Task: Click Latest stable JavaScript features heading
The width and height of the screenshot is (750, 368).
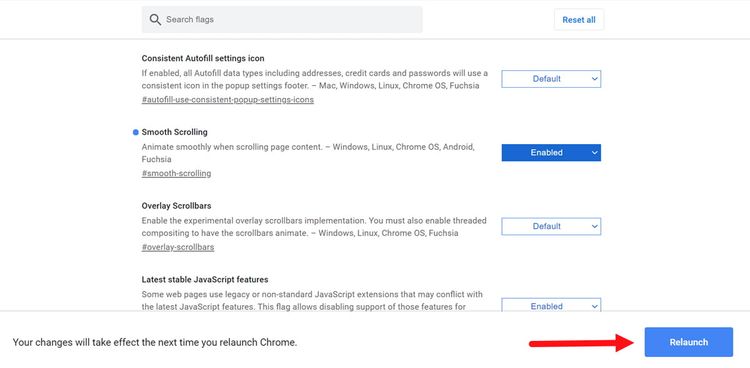Action: point(205,279)
